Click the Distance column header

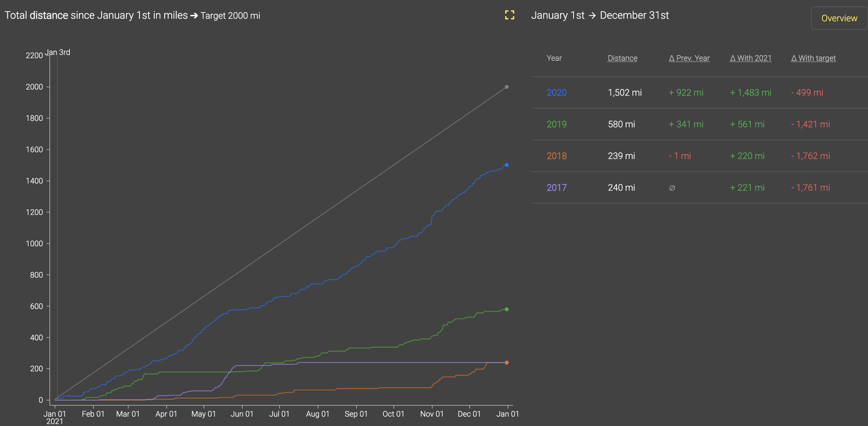click(622, 58)
